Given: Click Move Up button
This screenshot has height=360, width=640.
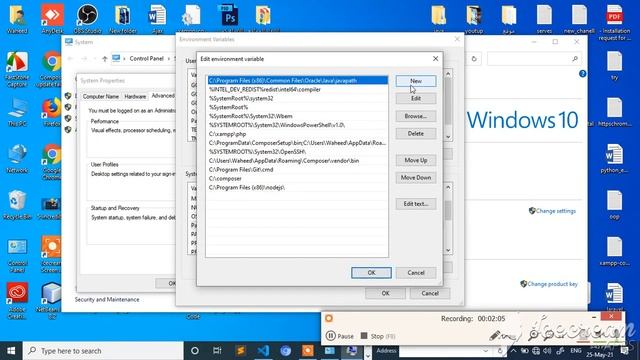Looking at the screenshot, I should (x=416, y=160).
